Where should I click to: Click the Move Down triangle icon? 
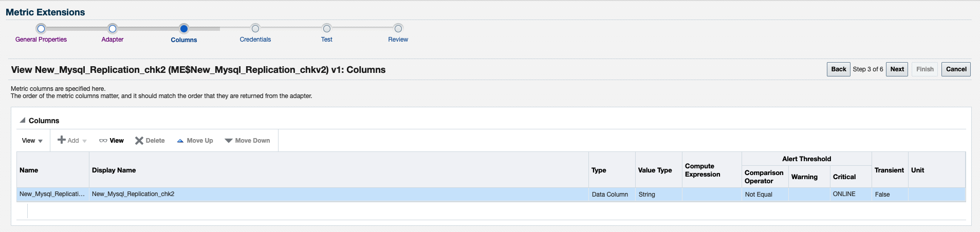[x=229, y=141]
